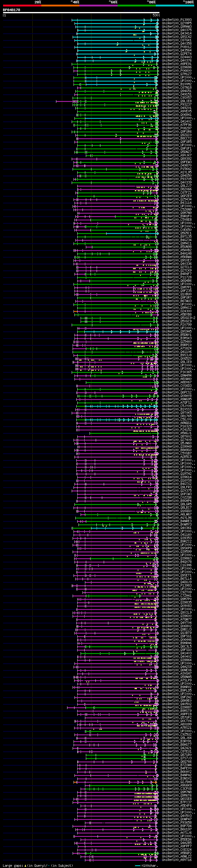Click the purple ~60% identity legend segment

click(98, 6)
